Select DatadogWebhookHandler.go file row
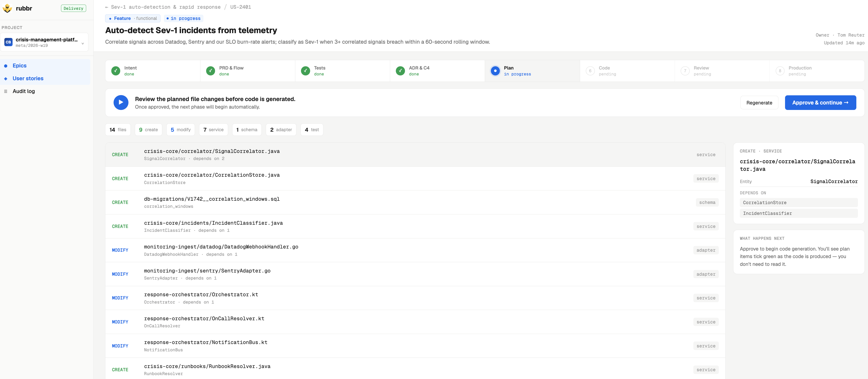Screen dimensions: 868x379 pyautogui.click(x=415, y=250)
